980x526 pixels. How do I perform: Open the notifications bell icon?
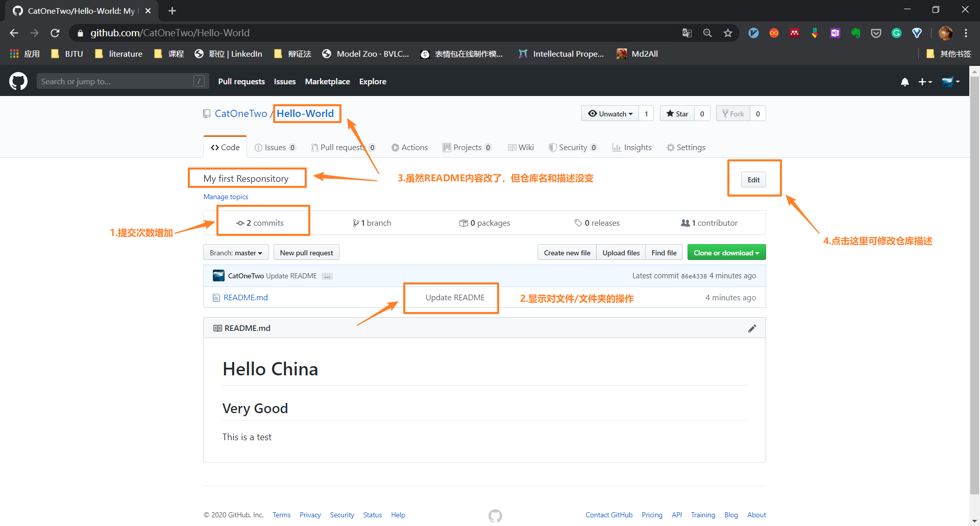coord(905,82)
